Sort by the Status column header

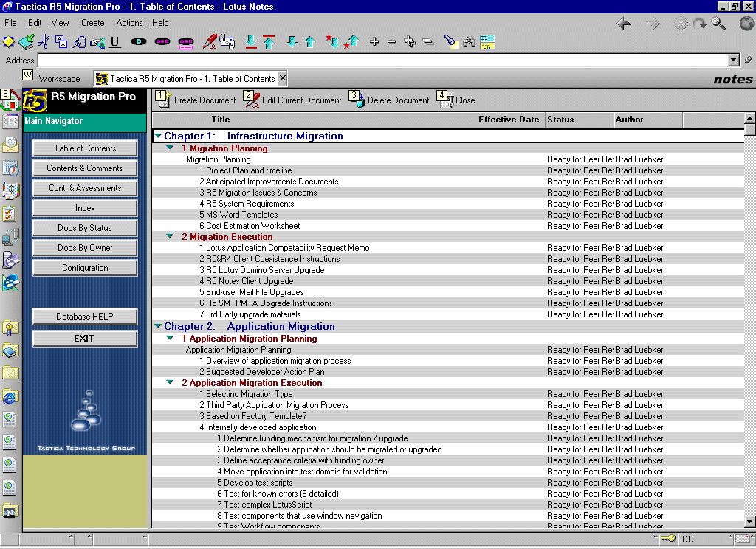(x=580, y=120)
